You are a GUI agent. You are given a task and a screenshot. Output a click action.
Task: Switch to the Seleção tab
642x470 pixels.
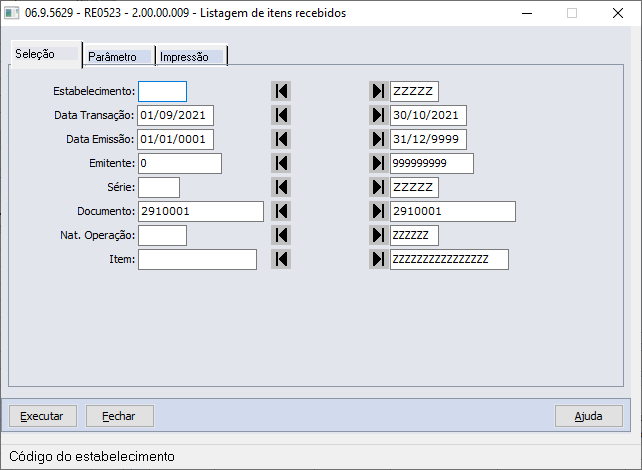point(46,54)
